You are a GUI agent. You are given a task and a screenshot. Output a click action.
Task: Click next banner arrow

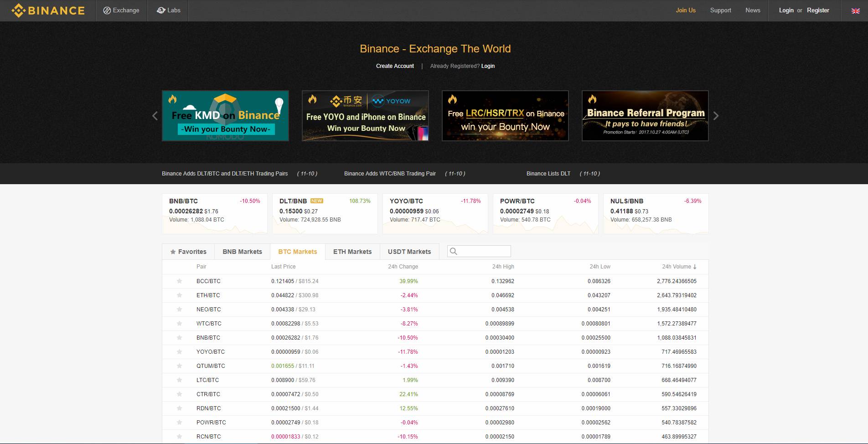pos(716,116)
